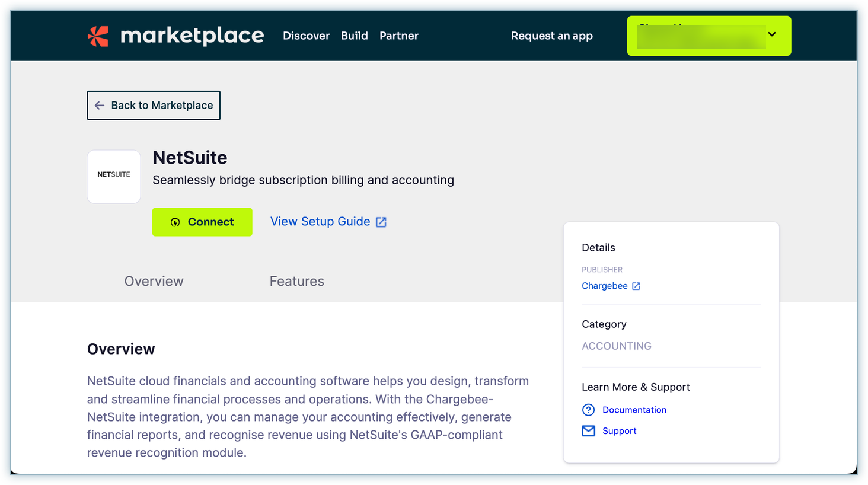This screenshot has width=868, height=485.
Task: Switch to the Features tab
Action: tap(296, 282)
